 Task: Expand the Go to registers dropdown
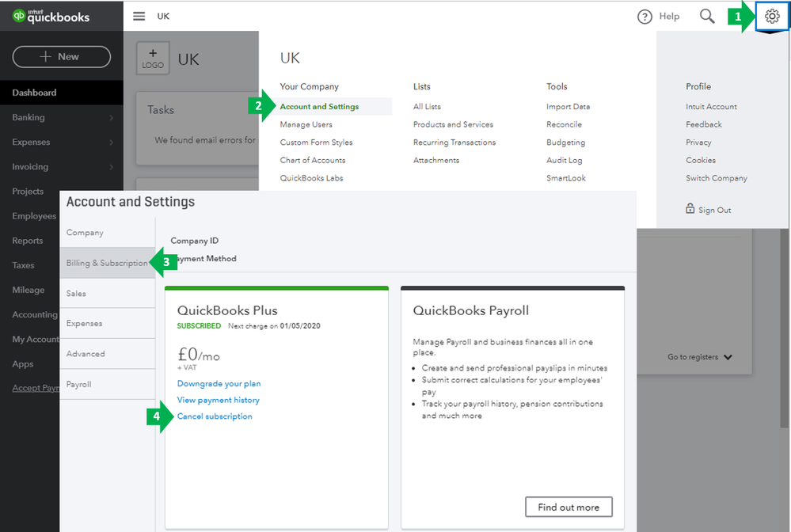coord(700,357)
